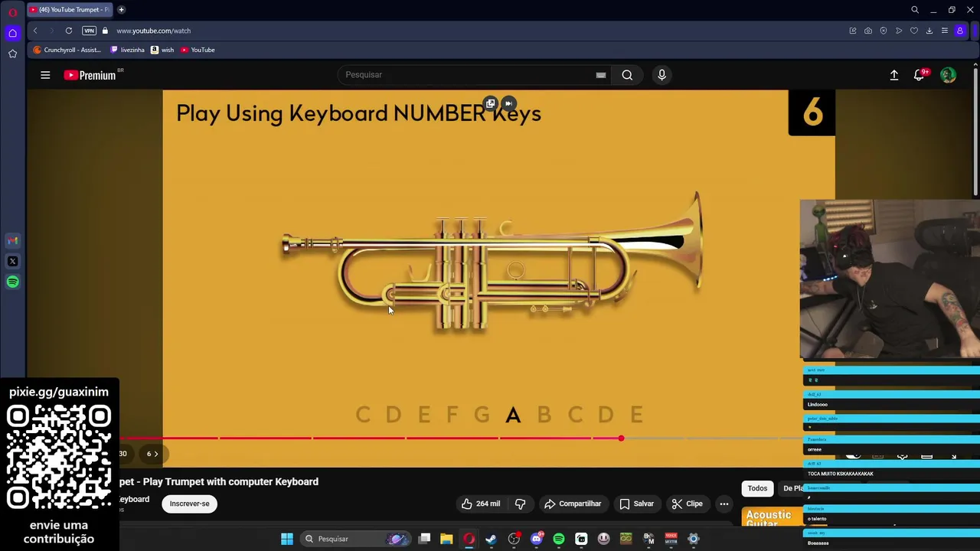Click the video pop-out icon above player
This screenshot has width=980, height=551.
pyautogui.click(x=491, y=103)
